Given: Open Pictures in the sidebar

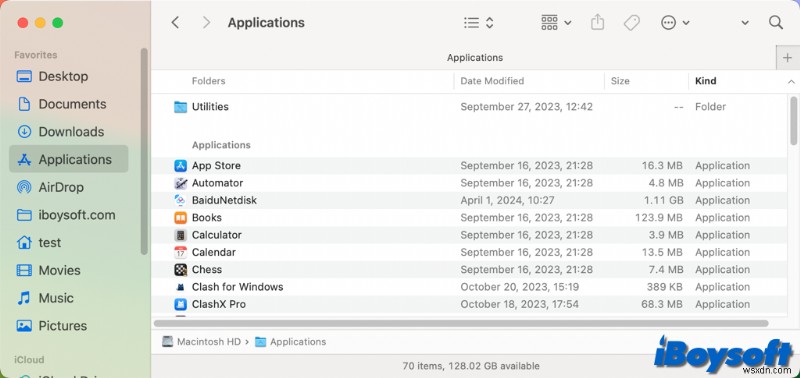Looking at the screenshot, I should [68, 325].
